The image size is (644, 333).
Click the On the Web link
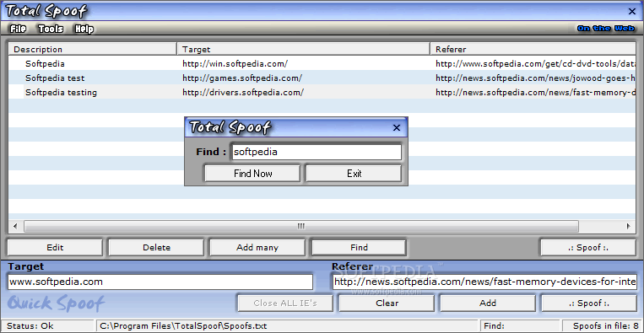[606, 29]
